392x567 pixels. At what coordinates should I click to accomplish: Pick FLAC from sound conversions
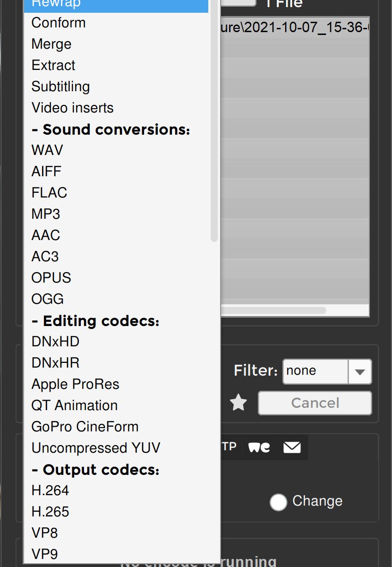(x=50, y=193)
